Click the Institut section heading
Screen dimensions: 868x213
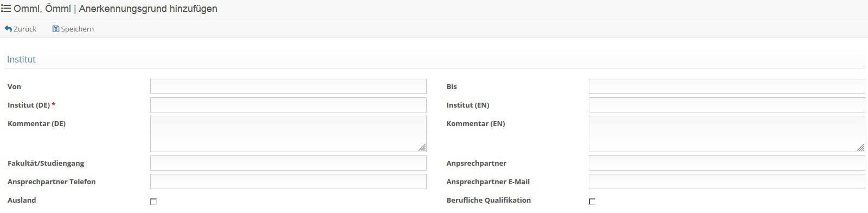[x=21, y=59]
